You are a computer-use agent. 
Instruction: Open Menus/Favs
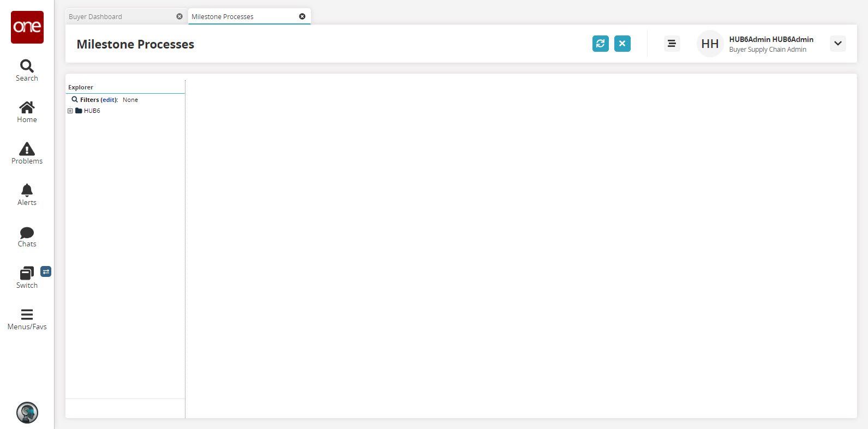pyautogui.click(x=27, y=319)
